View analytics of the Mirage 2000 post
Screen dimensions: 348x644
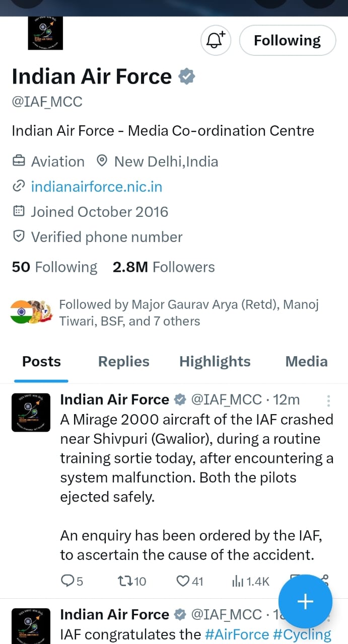click(x=250, y=582)
